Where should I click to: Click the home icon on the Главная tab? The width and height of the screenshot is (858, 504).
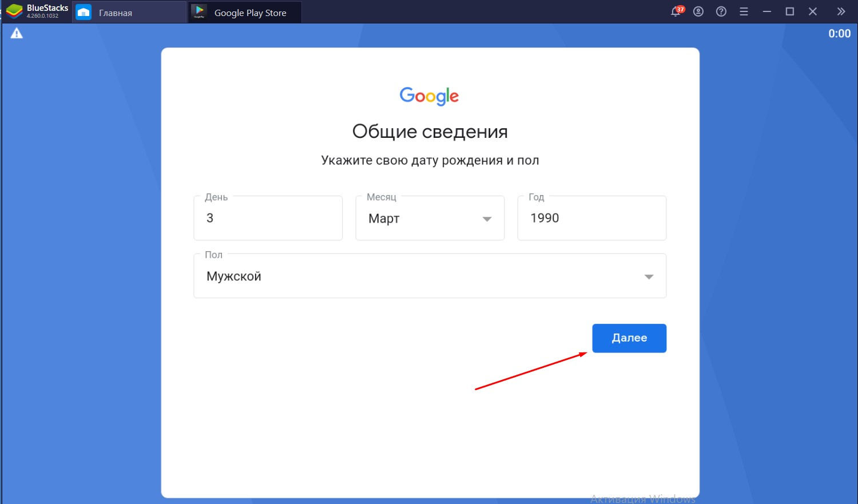click(x=84, y=12)
